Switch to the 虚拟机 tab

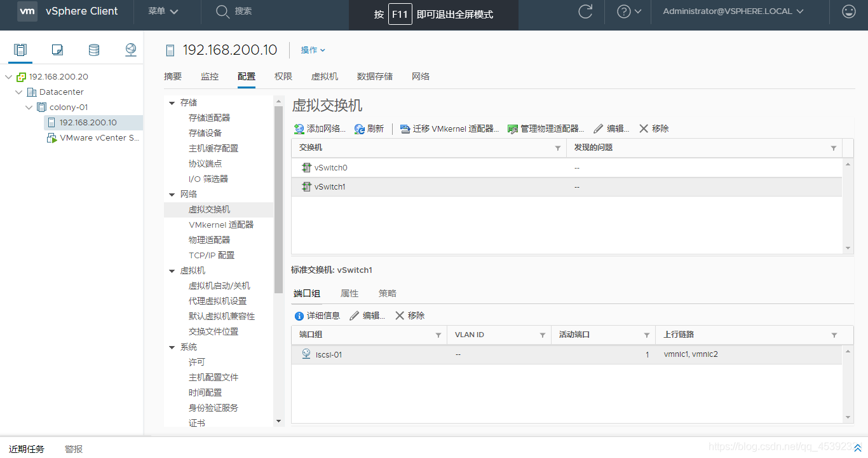pyautogui.click(x=325, y=76)
